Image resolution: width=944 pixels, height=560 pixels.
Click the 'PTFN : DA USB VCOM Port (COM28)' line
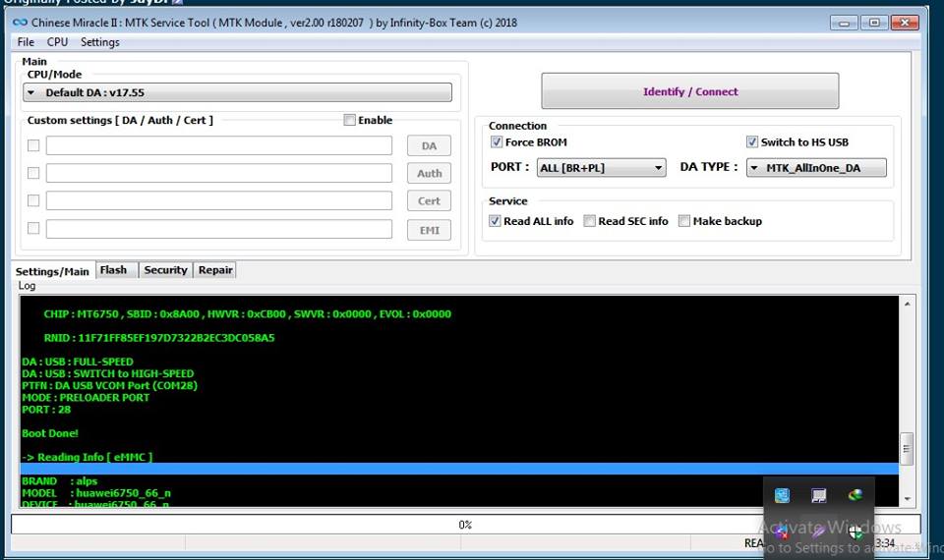click(109, 385)
